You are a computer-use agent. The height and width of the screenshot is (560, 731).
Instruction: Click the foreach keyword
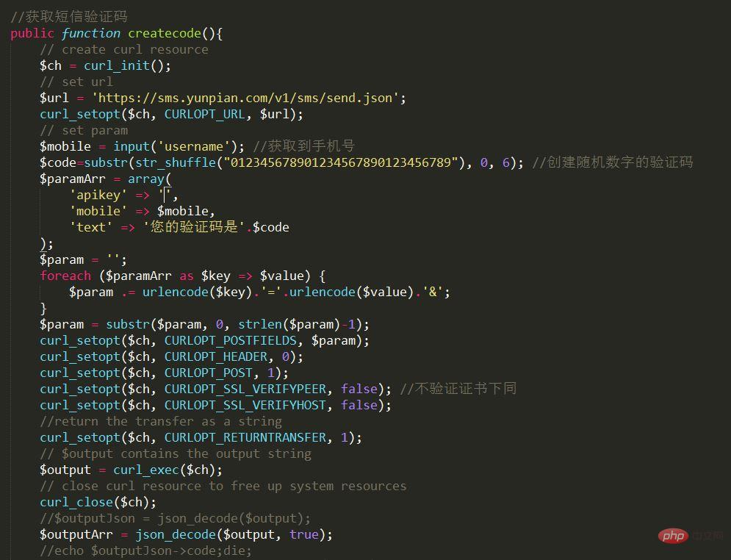pos(65,276)
